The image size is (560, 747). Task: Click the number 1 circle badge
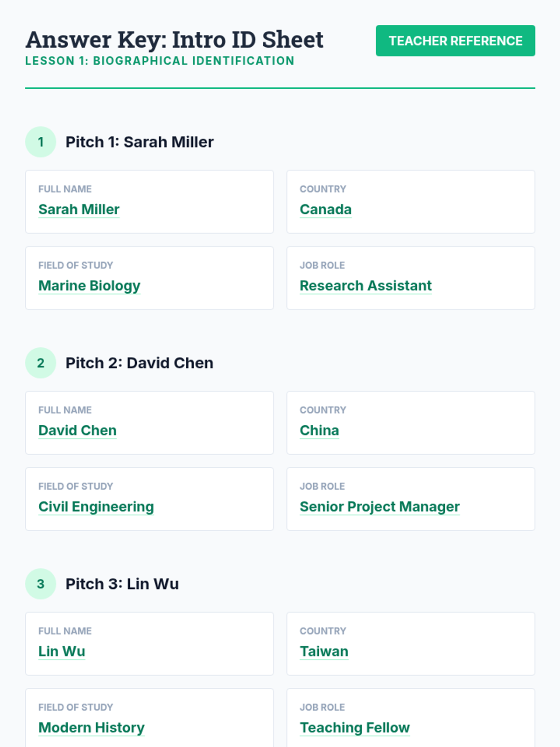coord(41,142)
